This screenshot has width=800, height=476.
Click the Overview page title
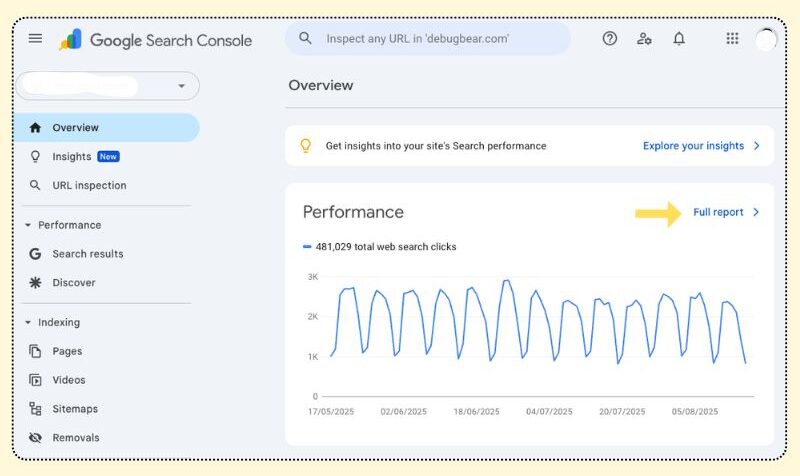321,85
